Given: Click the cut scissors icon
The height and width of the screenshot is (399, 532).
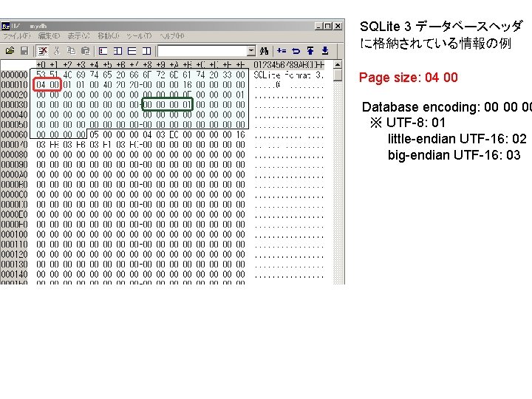Looking at the screenshot, I should (x=57, y=51).
